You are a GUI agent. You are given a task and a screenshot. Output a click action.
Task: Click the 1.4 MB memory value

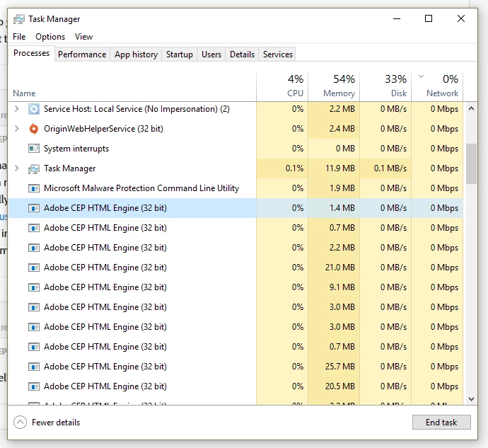tap(342, 208)
